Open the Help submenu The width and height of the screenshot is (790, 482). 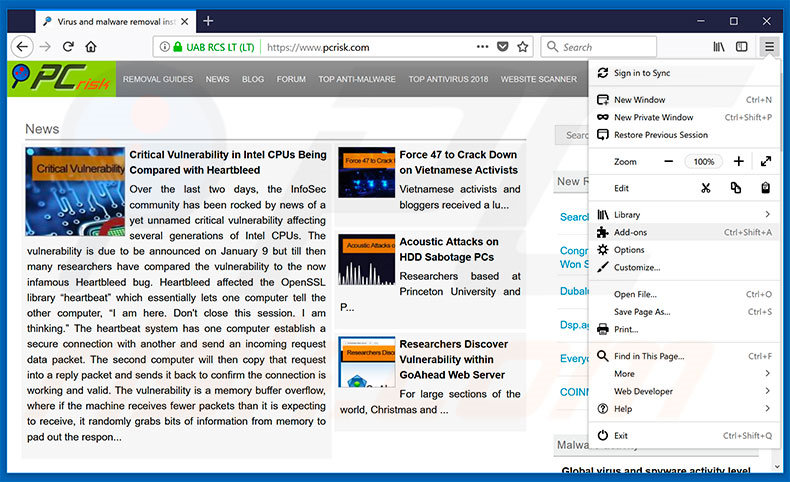coord(684,409)
